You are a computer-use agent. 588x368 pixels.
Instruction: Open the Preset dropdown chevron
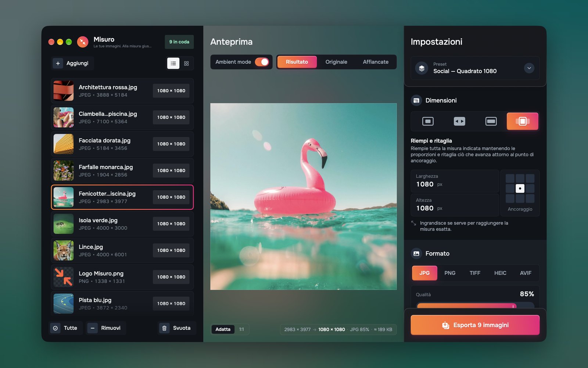pos(529,68)
